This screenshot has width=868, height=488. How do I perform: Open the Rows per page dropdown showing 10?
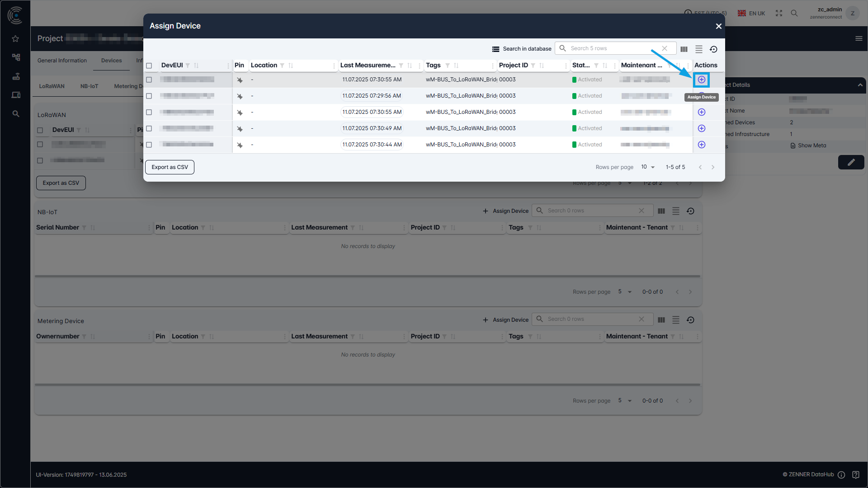(647, 167)
